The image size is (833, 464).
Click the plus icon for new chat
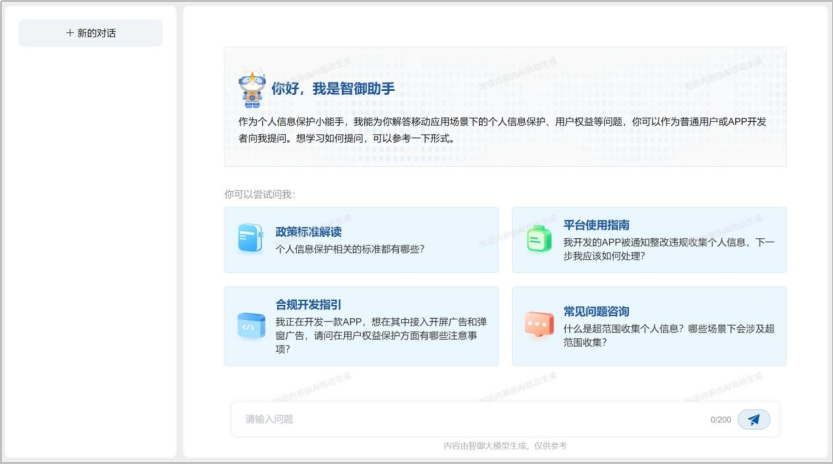point(70,33)
